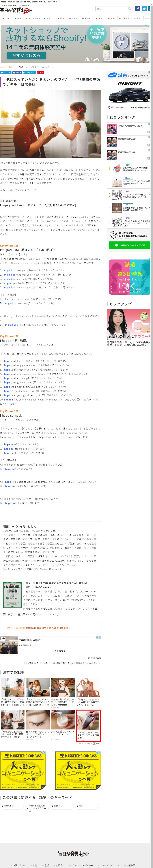Click the 今すぐはじめる Shopify button

click(x=26, y=56)
